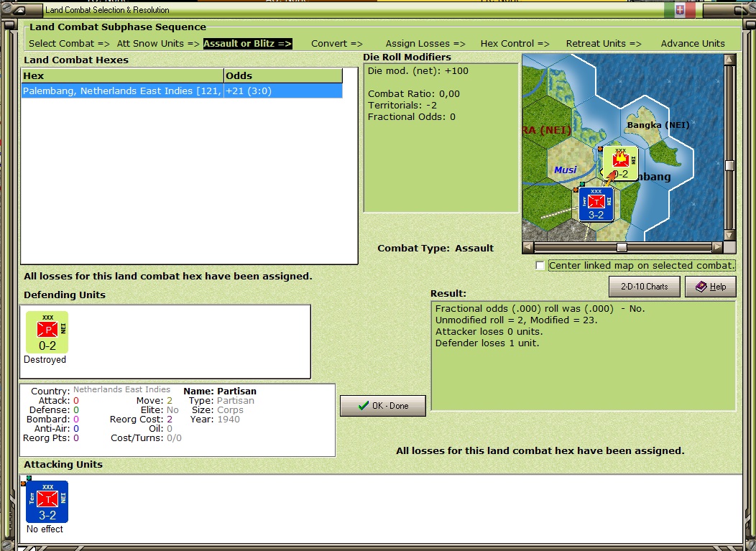Click the Retreat Units subphase step

pyautogui.click(x=604, y=43)
